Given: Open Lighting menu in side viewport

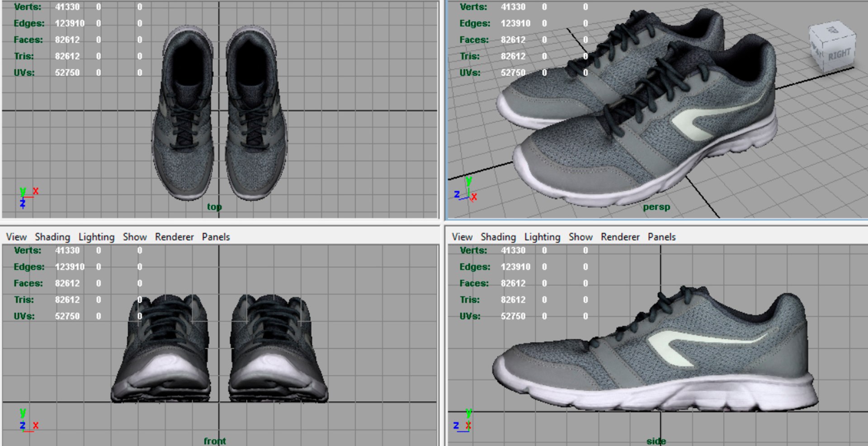Looking at the screenshot, I should pos(542,237).
